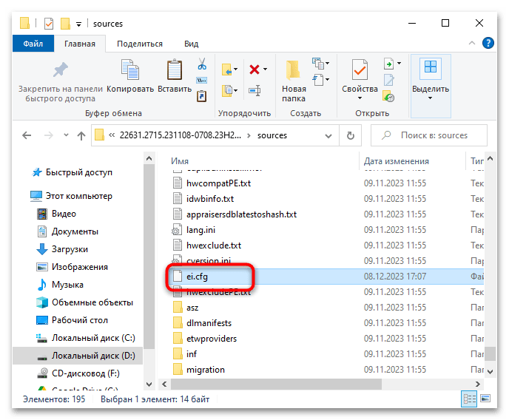
Task: Open the Вид ribbon tab
Action: coord(191,44)
